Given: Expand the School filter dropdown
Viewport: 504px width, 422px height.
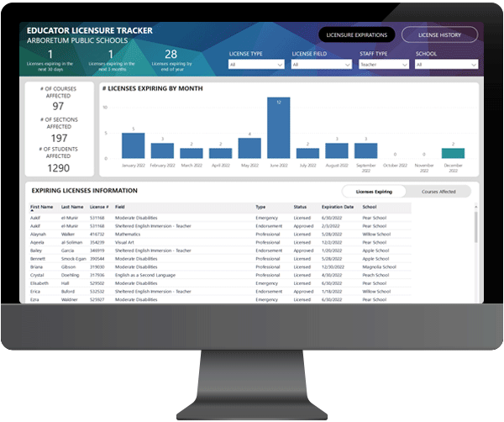Looking at the screenshot, I should coord(446,65).
